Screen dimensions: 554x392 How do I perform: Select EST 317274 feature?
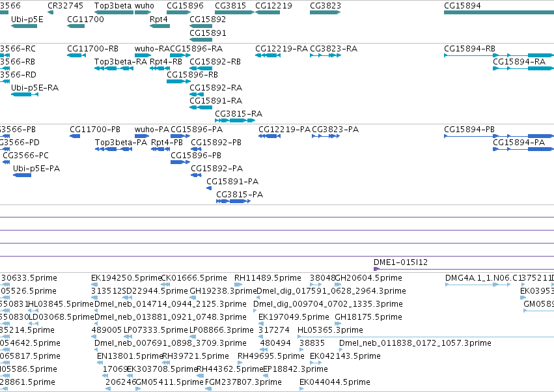tap(261, 337)
